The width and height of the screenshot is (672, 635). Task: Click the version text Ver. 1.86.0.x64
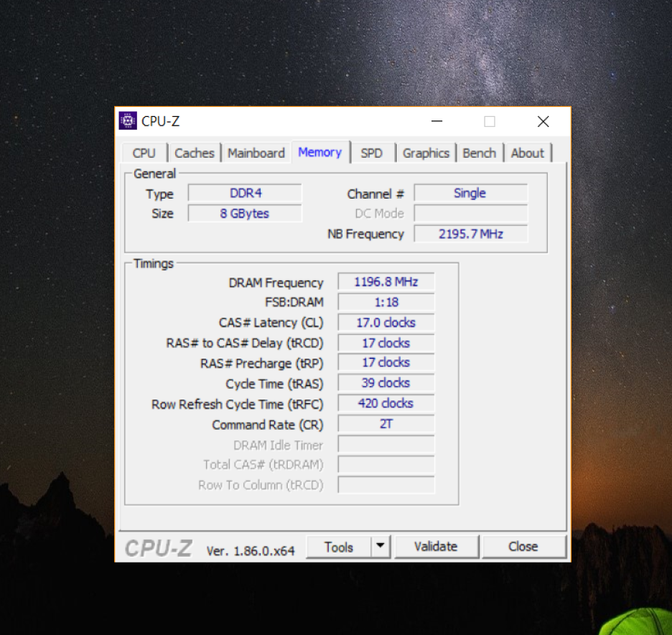[x=251, y=550]
